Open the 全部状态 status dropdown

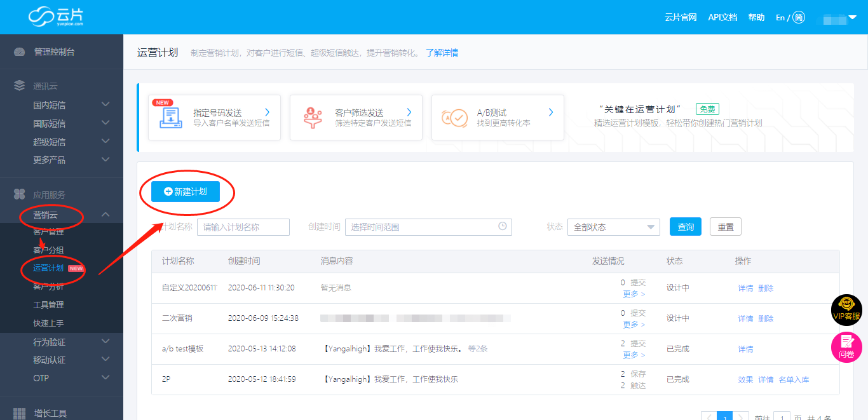coord(613,227)
